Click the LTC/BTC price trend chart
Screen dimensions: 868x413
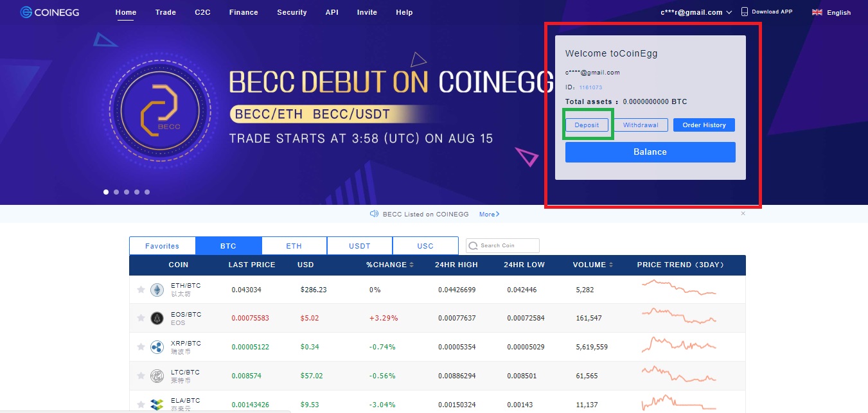[679, 374]
